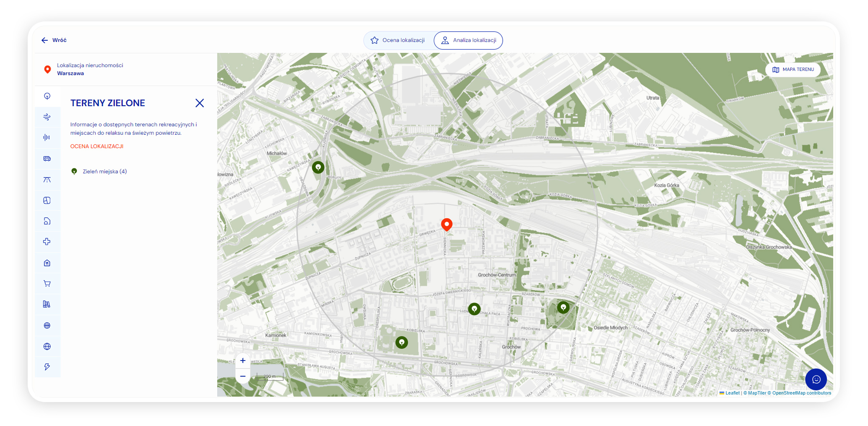The width and height of the screenshot is (868, 426).
Task: Select the roads highway icon in sidebar
Action: [47, 180]
